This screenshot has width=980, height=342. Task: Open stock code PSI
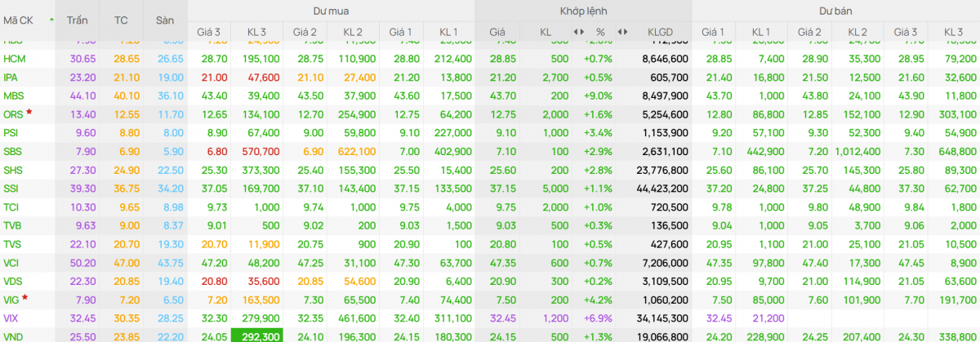click(11, 132)
